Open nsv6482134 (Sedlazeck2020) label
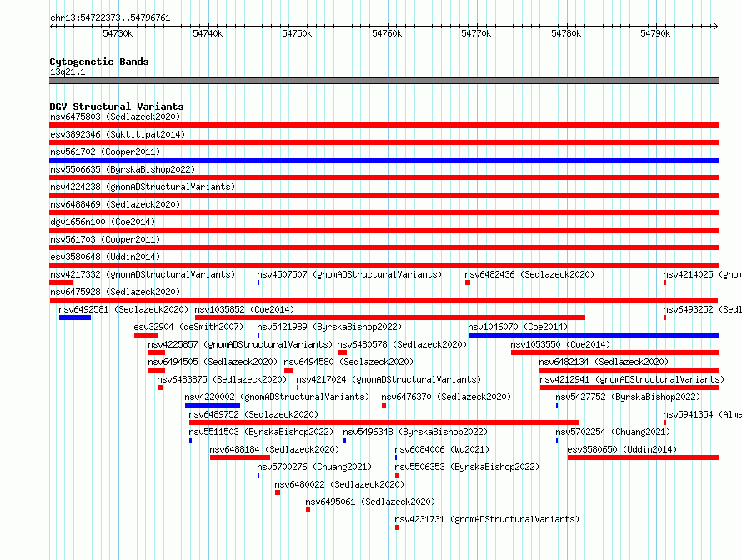Screen dimensions: 742x560 tap(604, 362)
